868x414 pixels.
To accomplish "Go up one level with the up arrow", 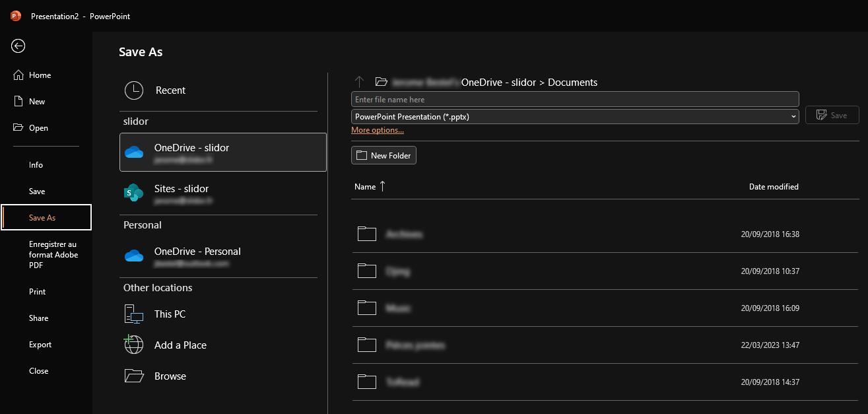I will 359,82.
